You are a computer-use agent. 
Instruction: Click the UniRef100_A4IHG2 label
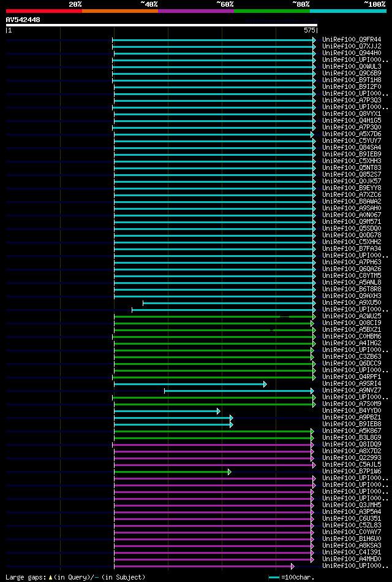pos(352,343)
